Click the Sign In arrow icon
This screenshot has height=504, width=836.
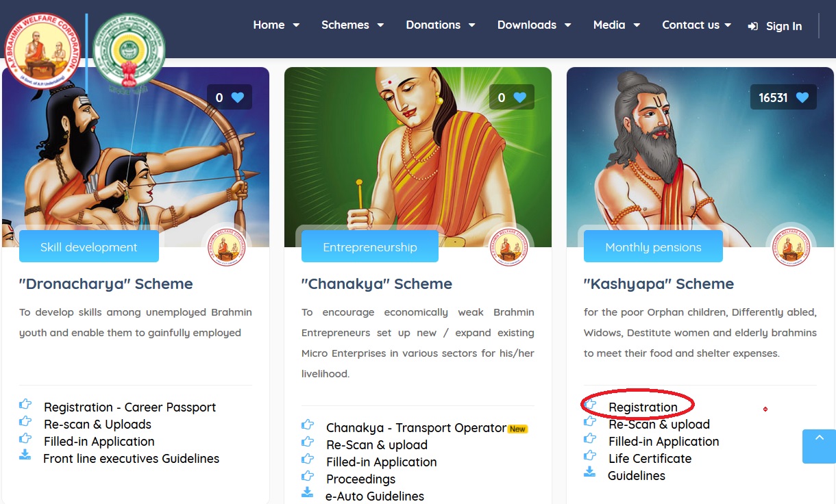click(x=753, y=26)
